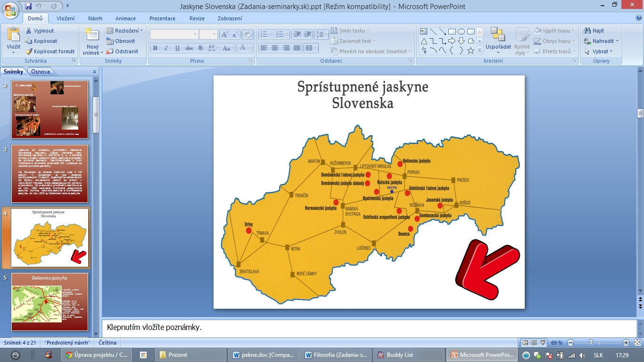
Task: Open the Uspořádat arrange dropdown
Action: (498, 47)
